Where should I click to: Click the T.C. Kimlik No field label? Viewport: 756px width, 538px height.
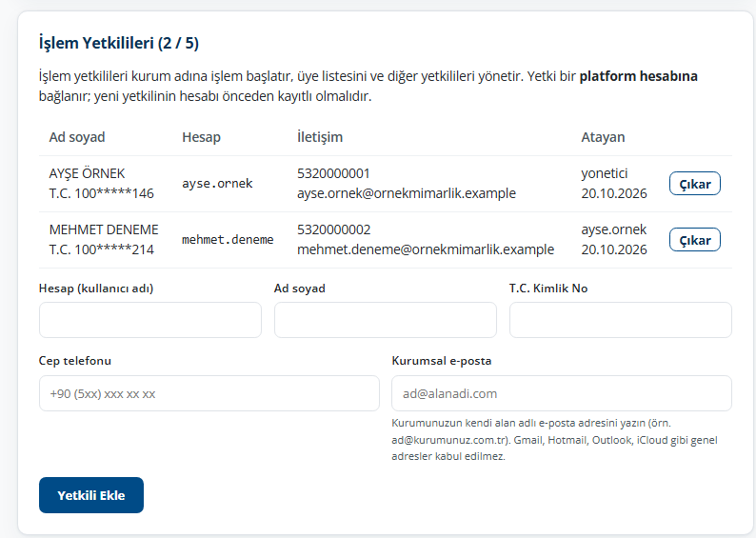548,289
